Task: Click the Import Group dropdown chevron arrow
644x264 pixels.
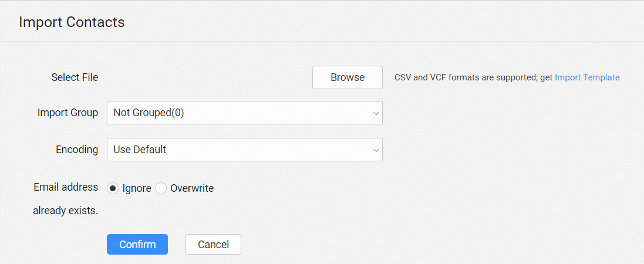Action: click(376, 113)
